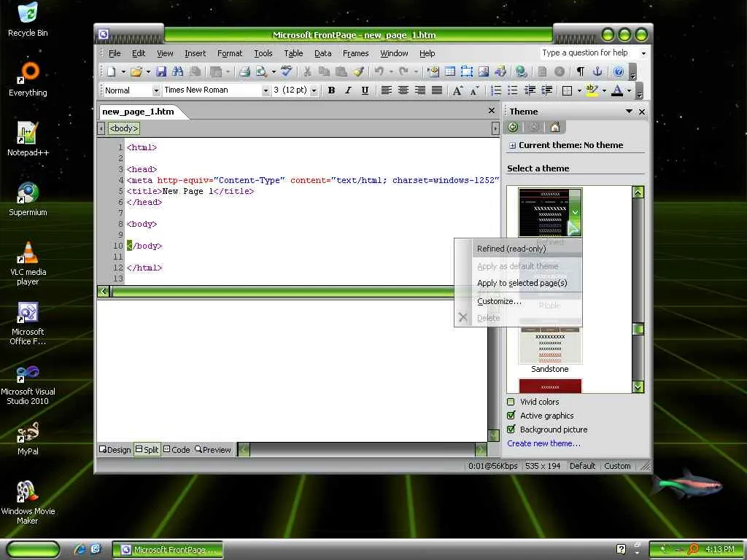
Task: Save the page with the floppy icon
Action: pos(161,71)
